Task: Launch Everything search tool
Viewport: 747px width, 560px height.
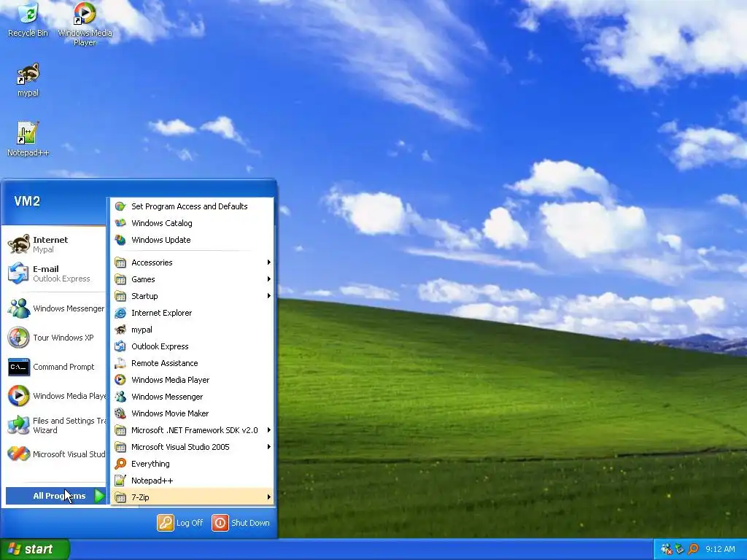Action: point(193,464)
